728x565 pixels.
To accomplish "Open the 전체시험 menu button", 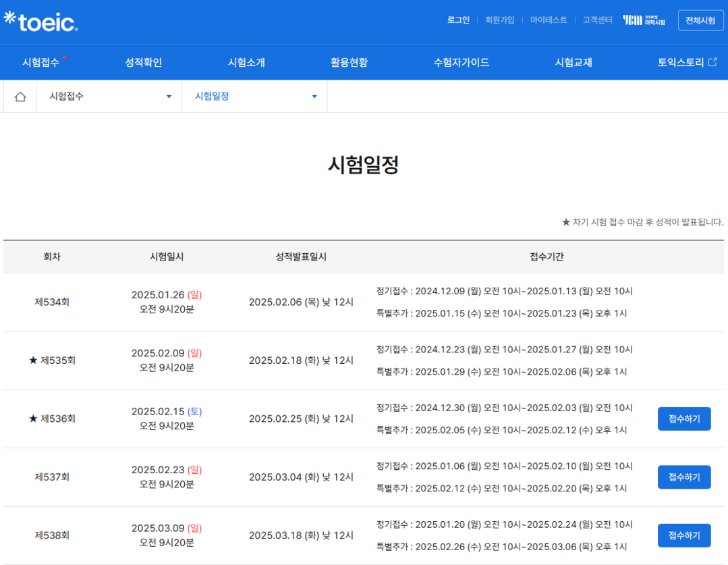I will (700, 20).
